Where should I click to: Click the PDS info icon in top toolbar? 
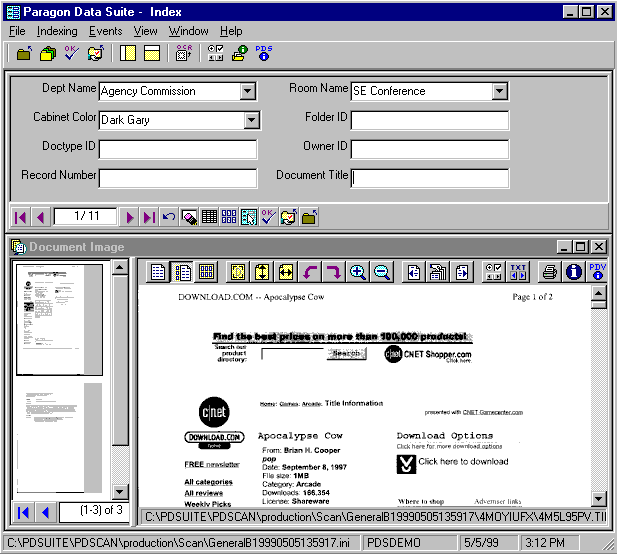click(264, 53)
